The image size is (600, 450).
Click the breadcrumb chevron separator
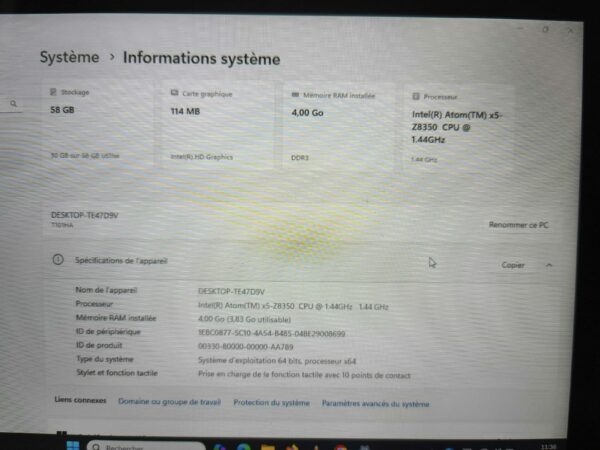click(x=112, y=57)
